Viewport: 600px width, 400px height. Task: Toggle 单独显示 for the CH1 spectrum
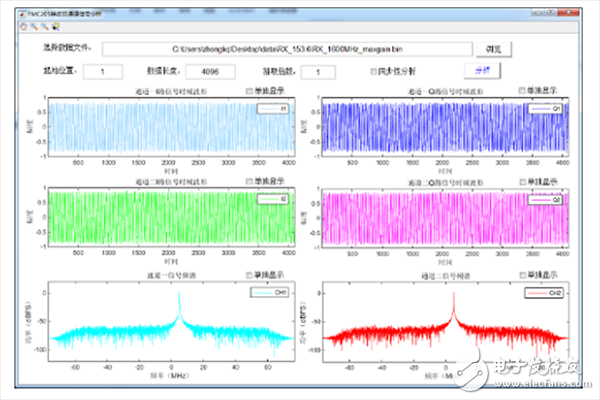point(250,274)
